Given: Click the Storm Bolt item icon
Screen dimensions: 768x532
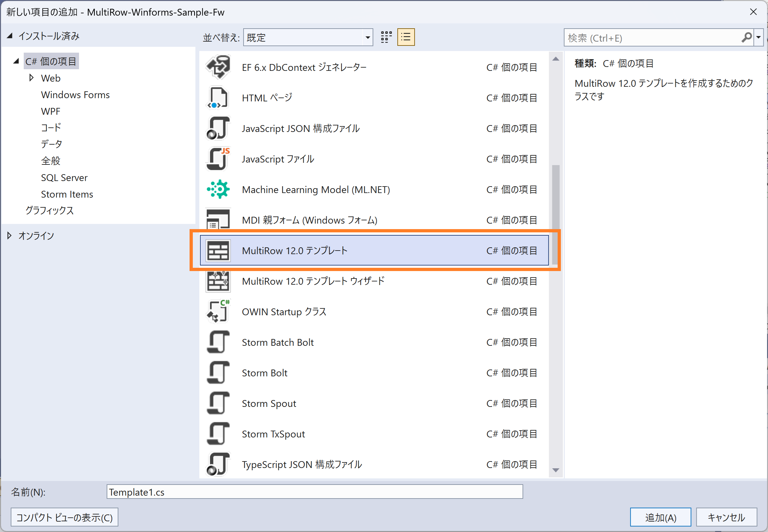Looking at the screenshot, I should [x=218, y=373].
